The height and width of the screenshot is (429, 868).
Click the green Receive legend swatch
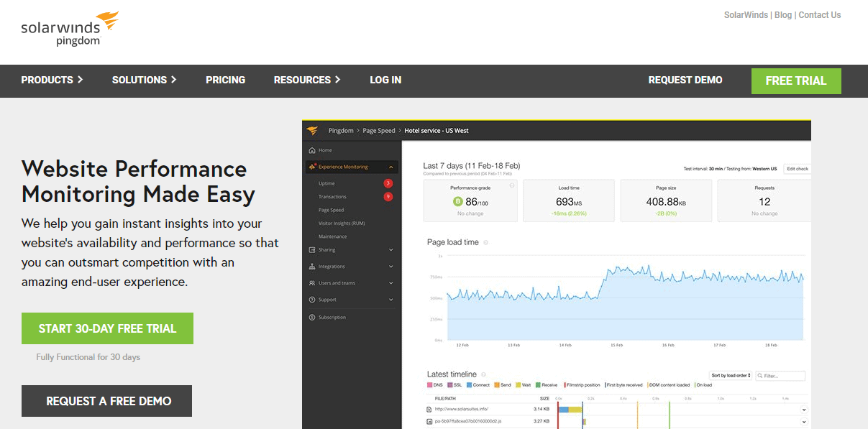538,385
